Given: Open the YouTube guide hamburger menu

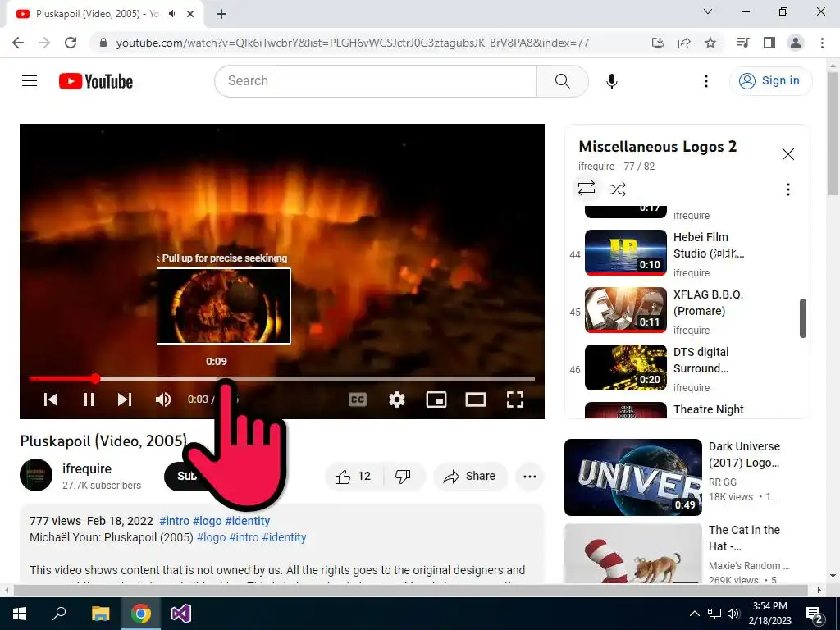Looking at the screenshot, I should click(30, 81).
